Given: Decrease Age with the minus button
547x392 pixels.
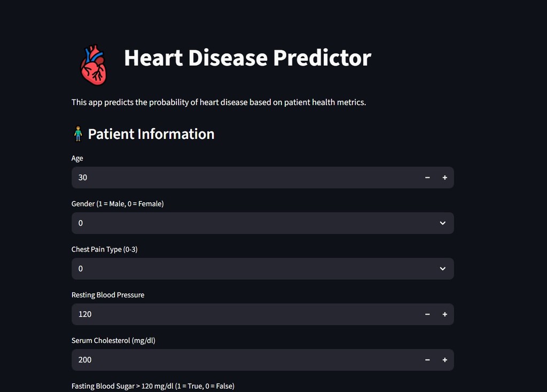Looking at the screenshot, I should click(427, 177).
